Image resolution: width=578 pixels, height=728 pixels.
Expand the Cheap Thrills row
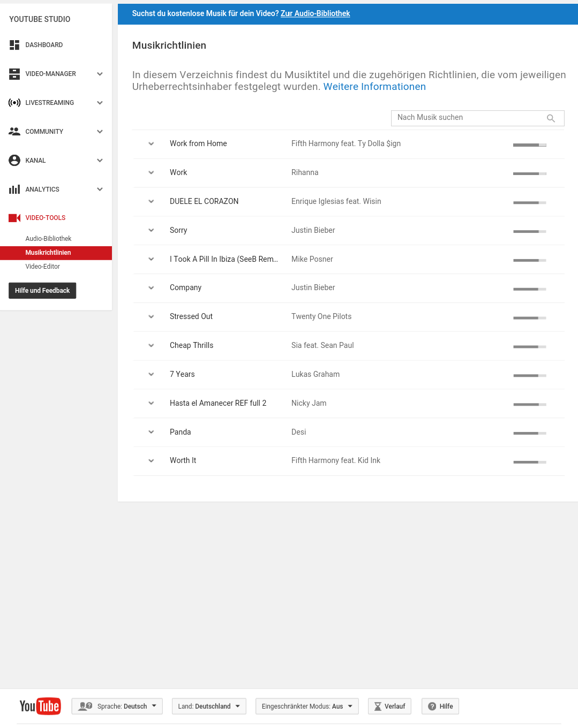(x=151, y=345)
